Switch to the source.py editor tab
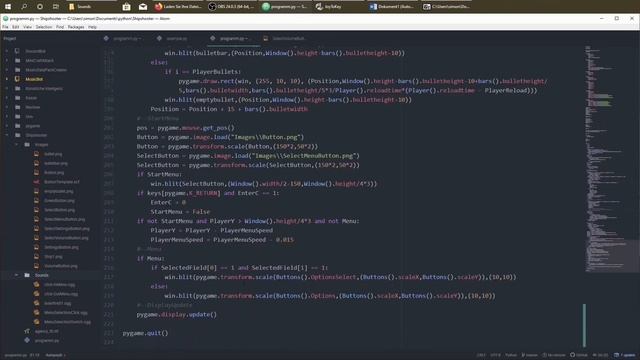The image size is (640, 360). (x=177, y=38)
